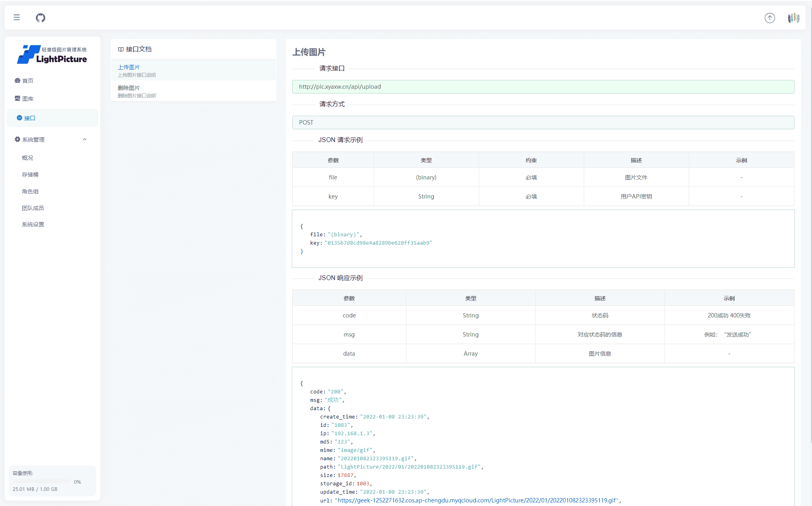Open the myqcloud image URL link
Image resolution: width=812 pixels, height=506 pixels.
pyautogui.click(x=477, y=500)
